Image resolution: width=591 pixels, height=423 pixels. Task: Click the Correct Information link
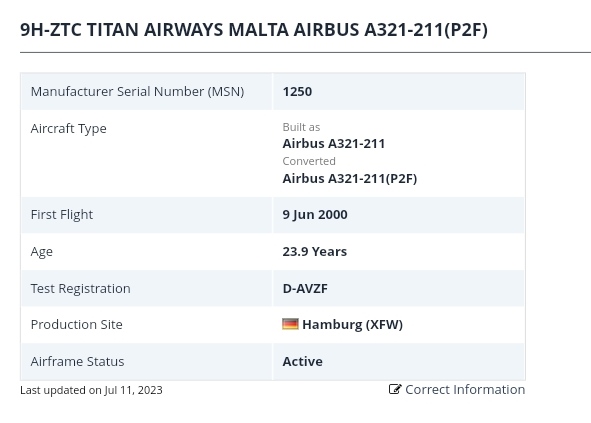(457, 389)
